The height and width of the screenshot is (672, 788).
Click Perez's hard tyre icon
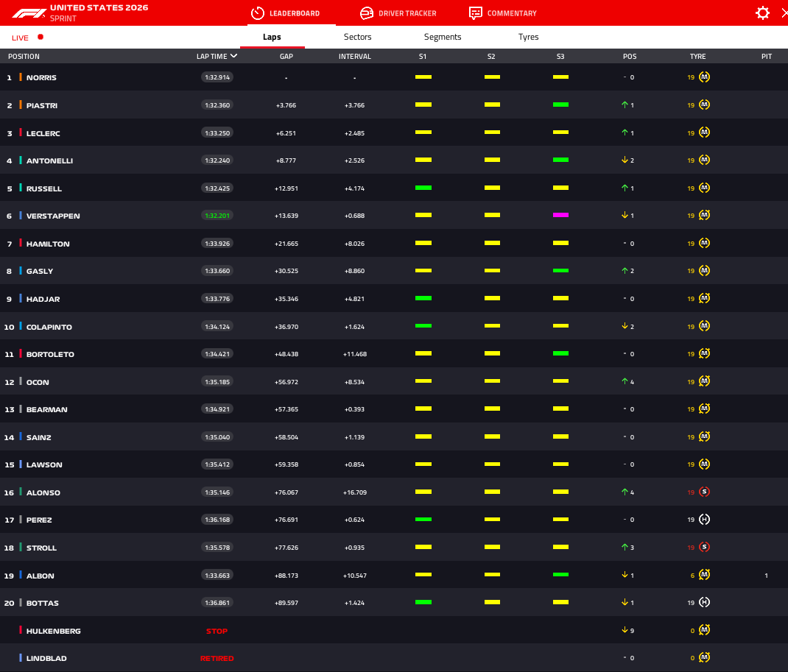tap(704, 520)
